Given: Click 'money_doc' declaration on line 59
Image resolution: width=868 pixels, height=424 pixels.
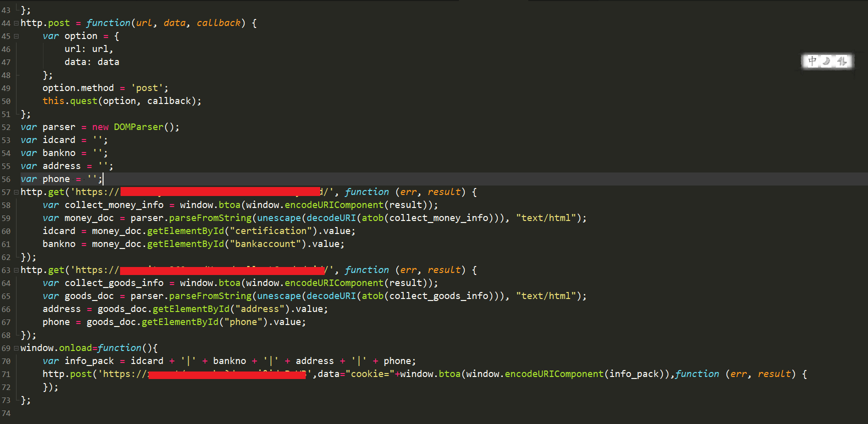Looking at the screenshot, I should [x=89, y=218].
